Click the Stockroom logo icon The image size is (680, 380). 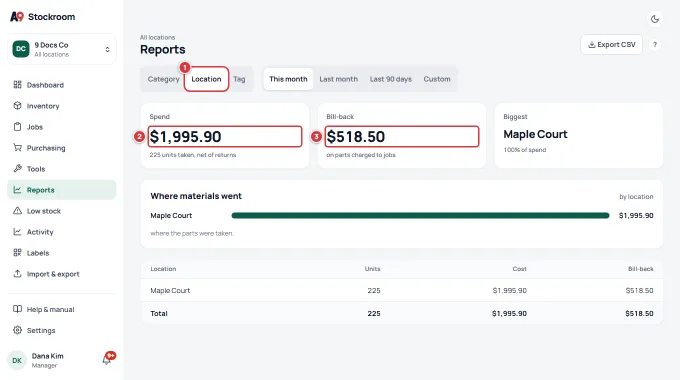(17, 16)
